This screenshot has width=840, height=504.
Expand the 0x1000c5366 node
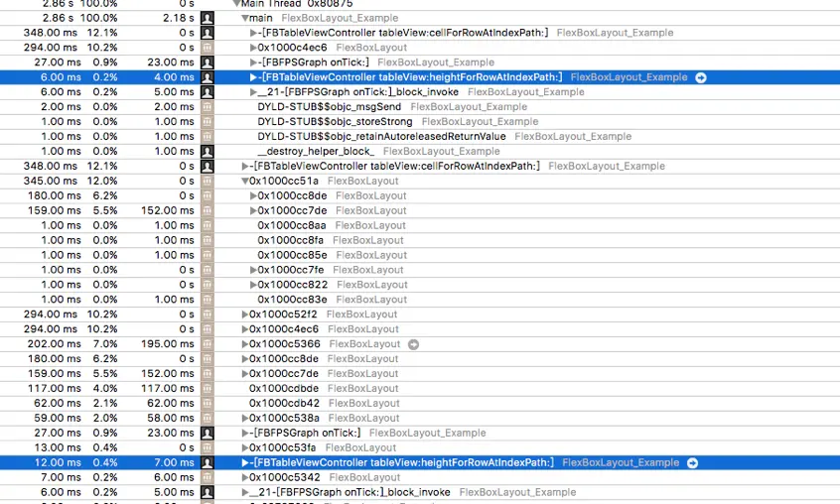tap(245, 344)
